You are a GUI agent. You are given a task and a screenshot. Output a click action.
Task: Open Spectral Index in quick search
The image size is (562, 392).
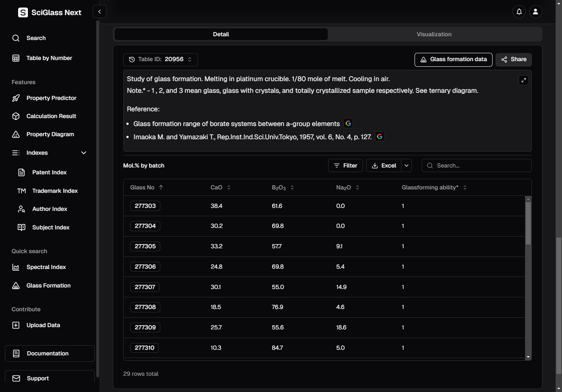click(x=46, y=267)
